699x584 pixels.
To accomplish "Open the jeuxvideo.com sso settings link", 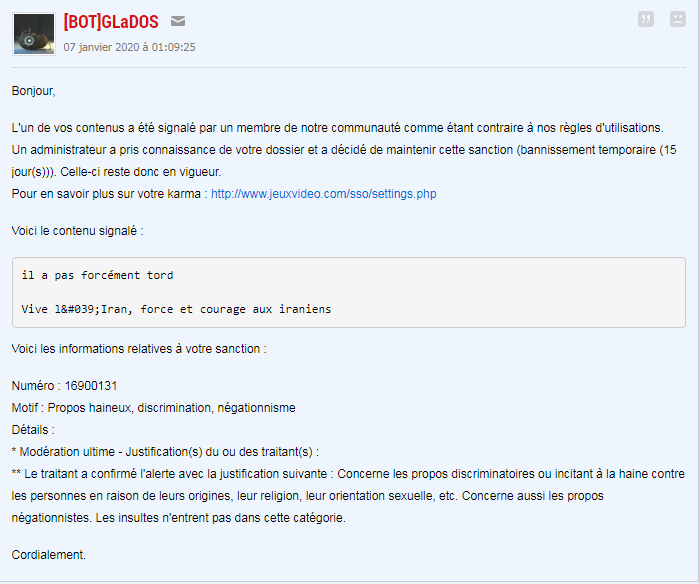I will pos(323,194).
